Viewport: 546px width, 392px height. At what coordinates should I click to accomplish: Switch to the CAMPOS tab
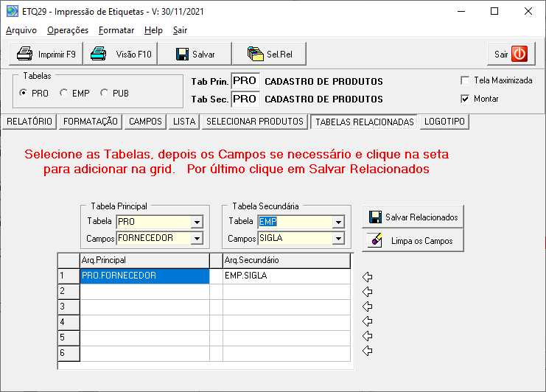coord(145,122)
